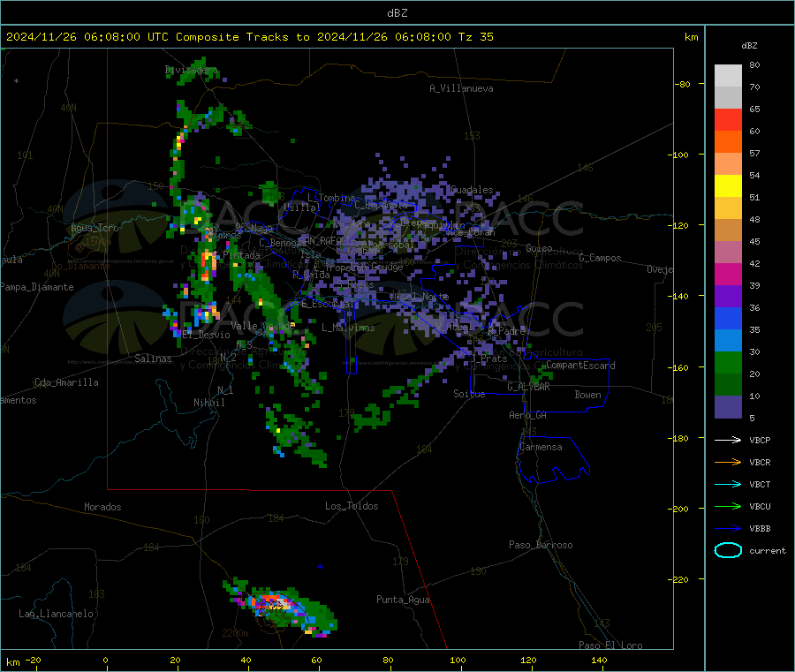Click the Guadales place label
The height and width of the screenshot is (672, 795).
[x=472, y=190]
